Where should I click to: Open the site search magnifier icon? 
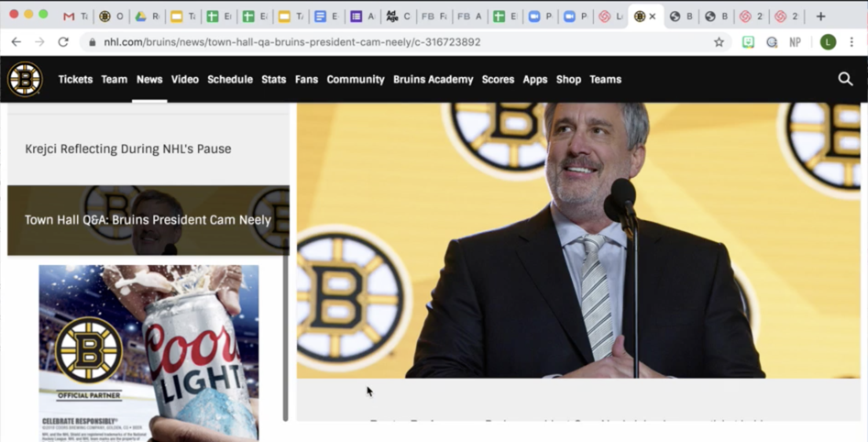(x=845, y=79)
